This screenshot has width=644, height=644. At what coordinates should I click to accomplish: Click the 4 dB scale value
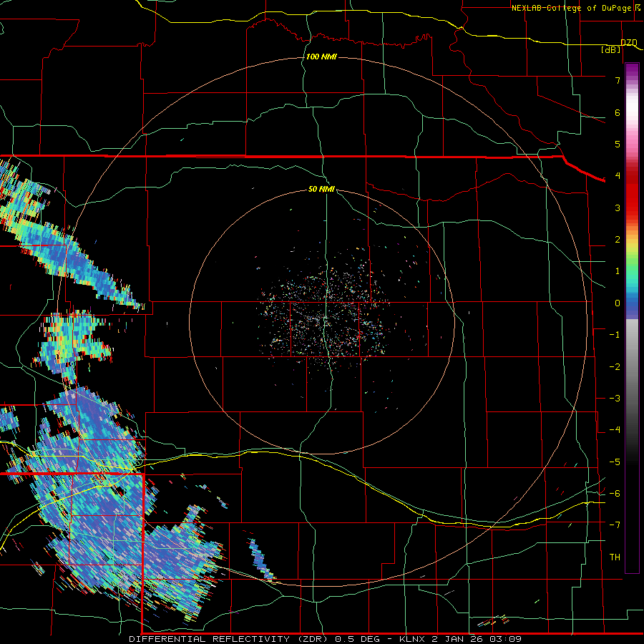(618, 176)
